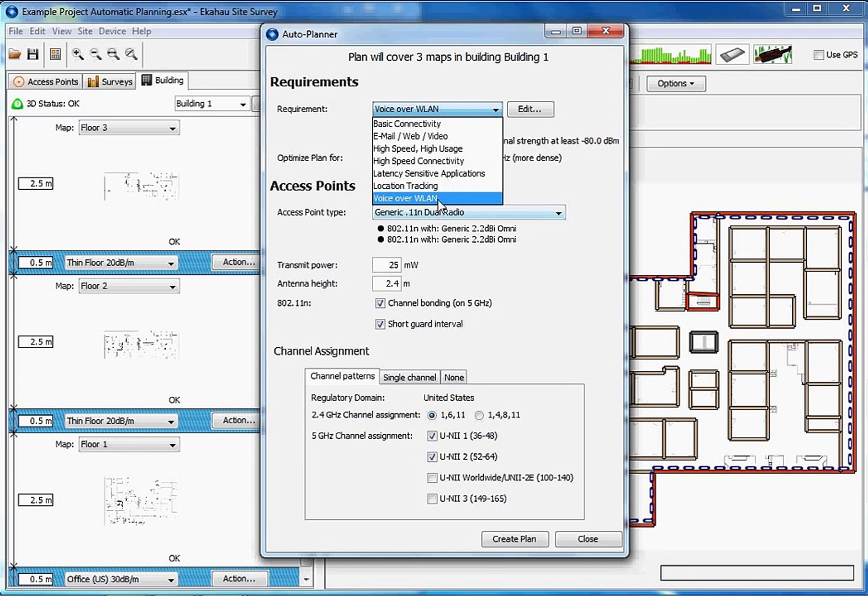
Task: Open the Device menu
Action: 112,31
